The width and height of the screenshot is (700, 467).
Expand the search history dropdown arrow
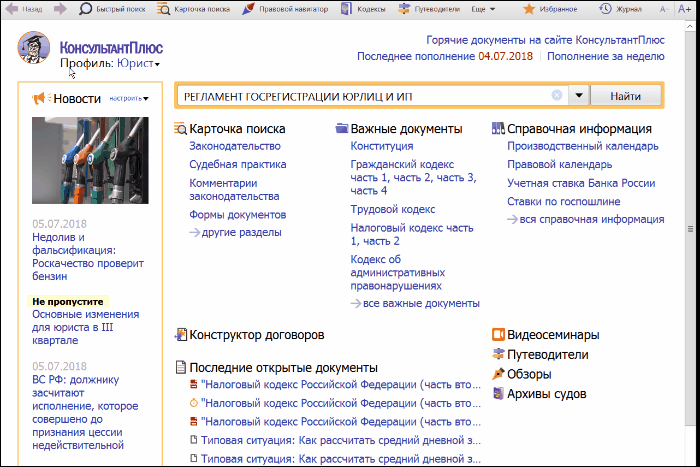[579, 95]
